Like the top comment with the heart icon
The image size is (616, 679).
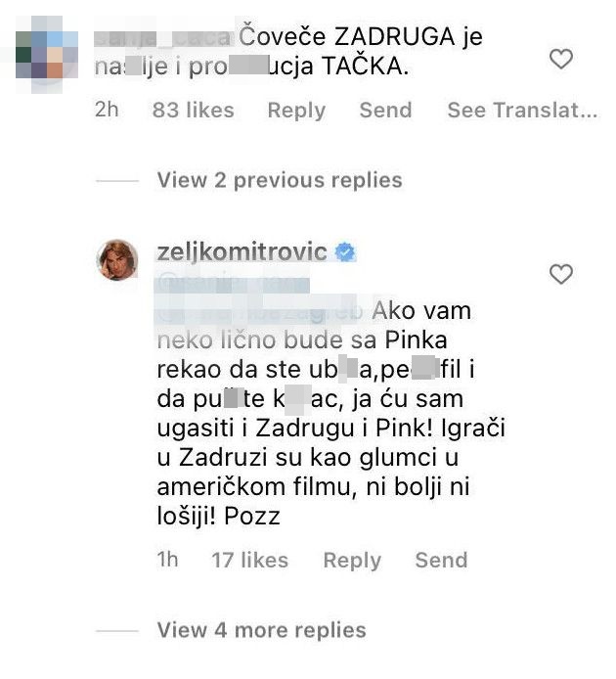pyautogui.click(x=561, y=59)
